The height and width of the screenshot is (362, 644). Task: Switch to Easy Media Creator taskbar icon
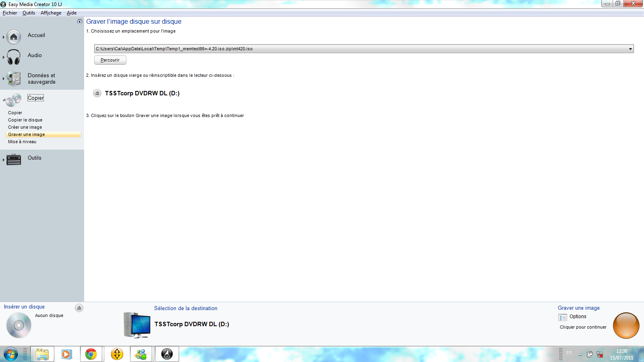[x=167, y=354]
